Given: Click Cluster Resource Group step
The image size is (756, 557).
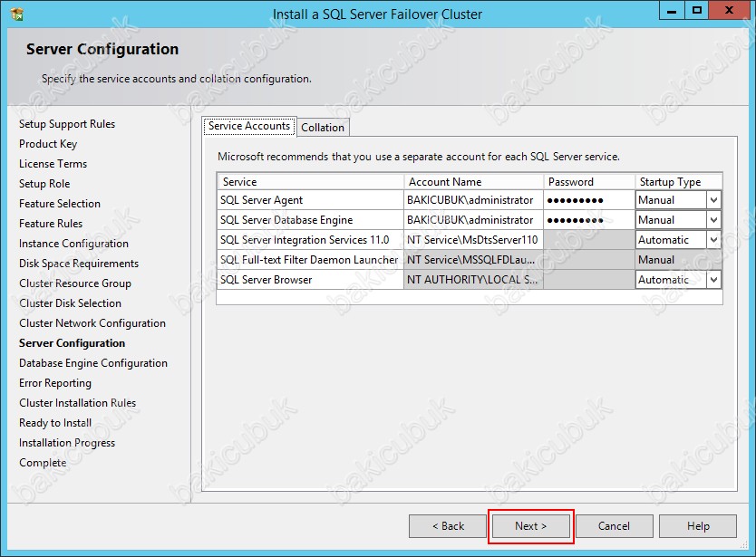Looking at the screenshot, I should pos(75,283).
